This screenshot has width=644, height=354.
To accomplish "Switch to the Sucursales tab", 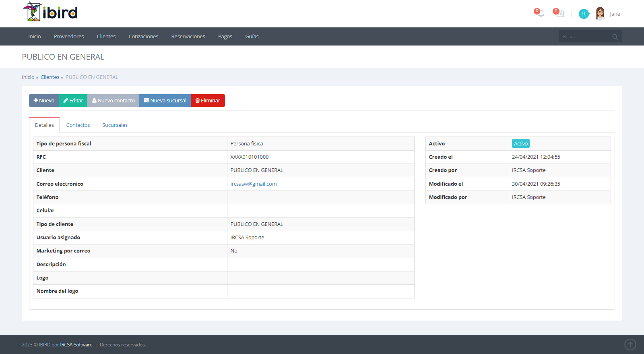I will (115, 125).
